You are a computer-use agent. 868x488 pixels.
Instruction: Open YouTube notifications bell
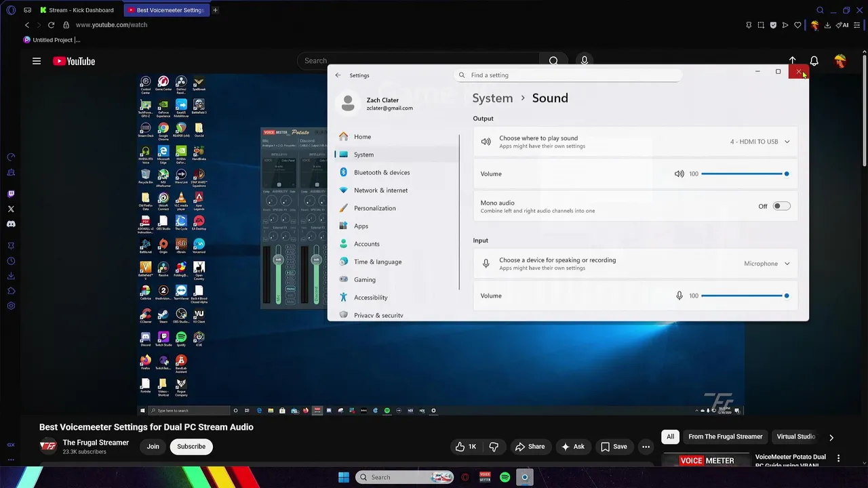pos(814,61)
